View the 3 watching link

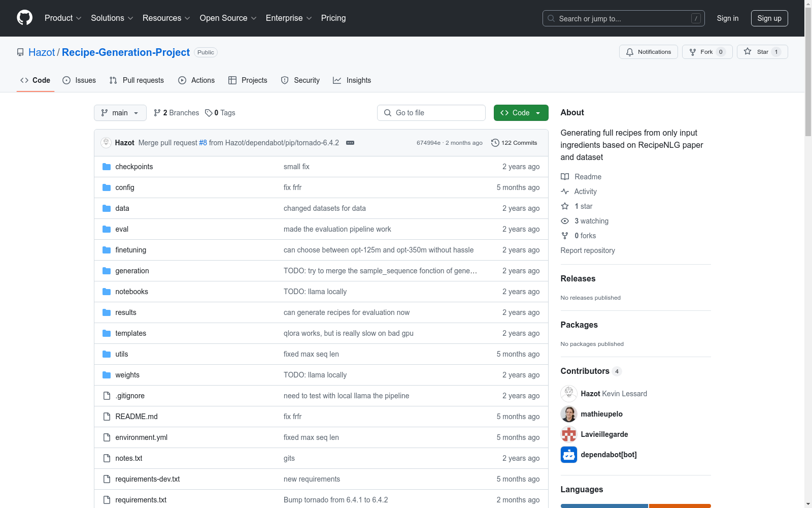pos(585,221)
